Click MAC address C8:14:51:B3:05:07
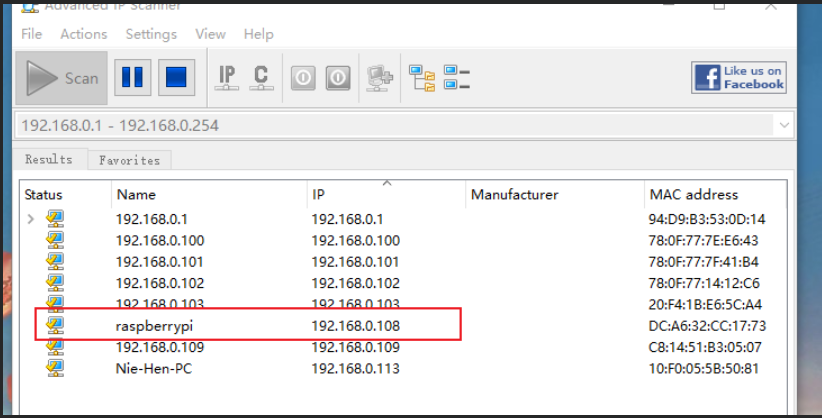 (705, 348)
